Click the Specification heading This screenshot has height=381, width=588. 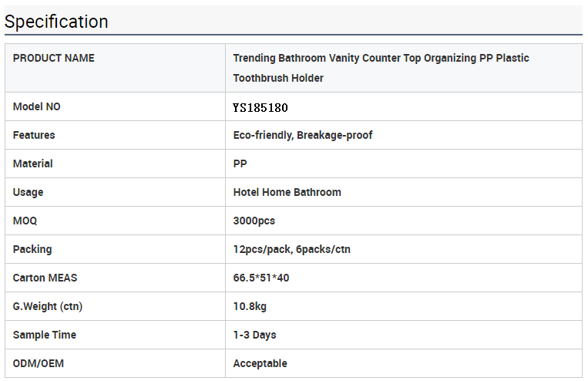click(x=56, y=22)
